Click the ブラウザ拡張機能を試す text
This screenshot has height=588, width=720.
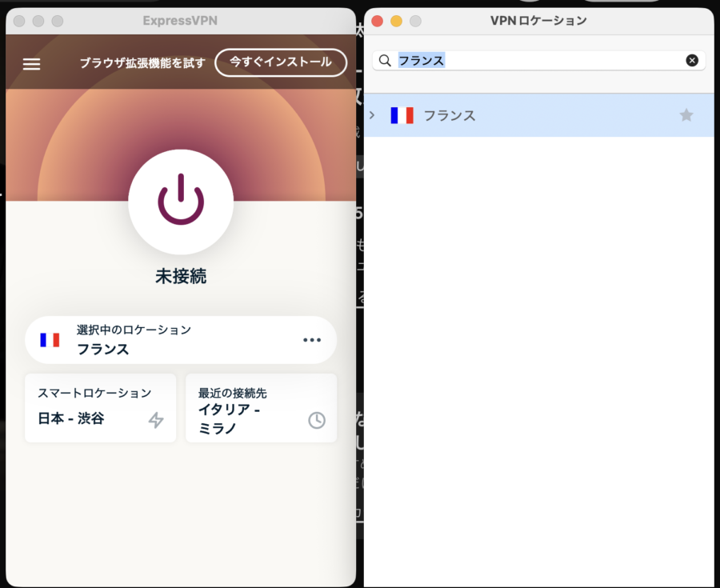pyautogui.click(x=142, y=63)
